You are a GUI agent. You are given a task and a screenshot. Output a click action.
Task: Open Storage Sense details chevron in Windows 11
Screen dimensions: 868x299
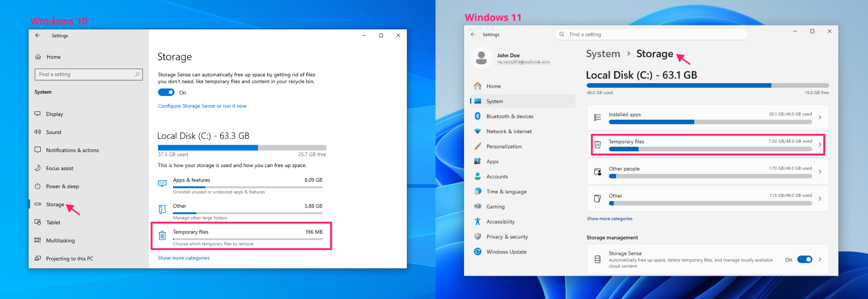820,260
